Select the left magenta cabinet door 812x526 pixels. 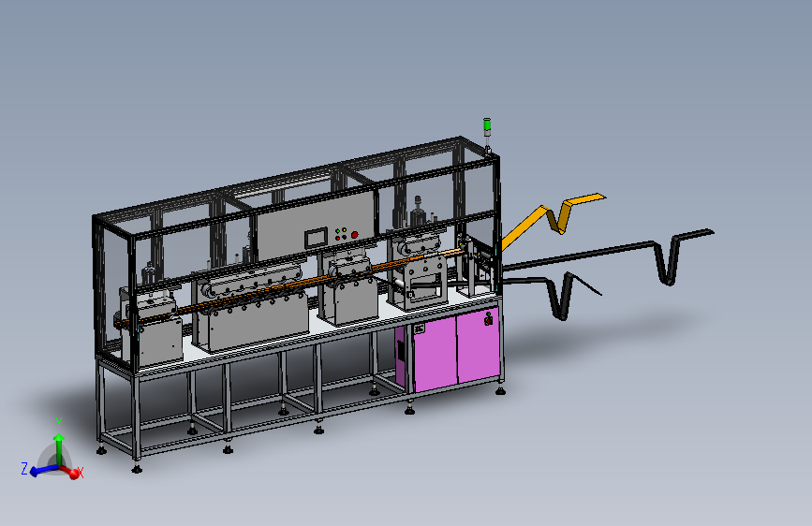click(435, 353)
